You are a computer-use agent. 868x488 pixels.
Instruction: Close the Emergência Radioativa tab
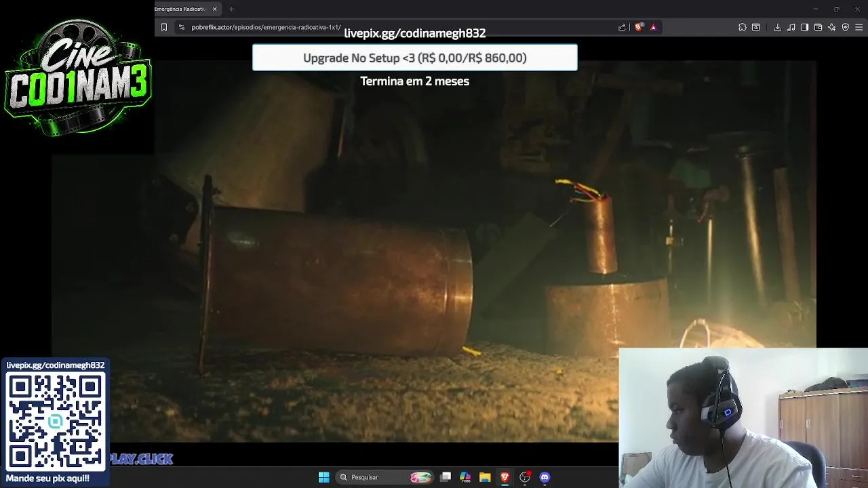coord(214,9)
